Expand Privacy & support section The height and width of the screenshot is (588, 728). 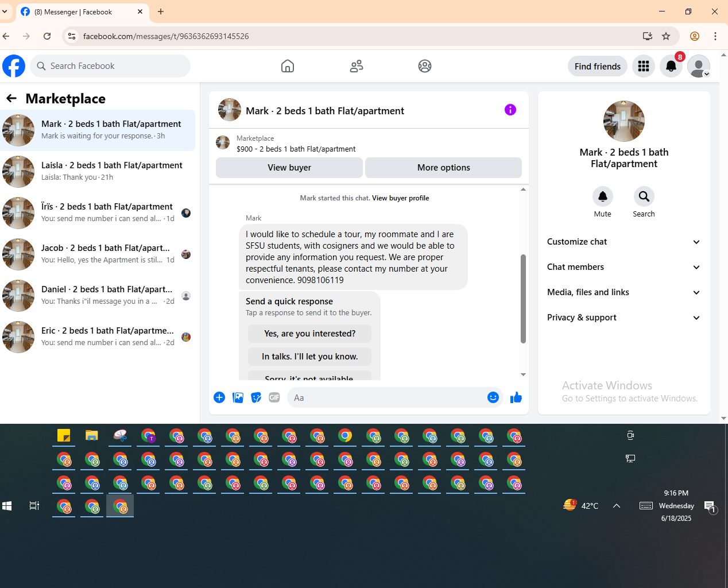tap(624, 318)
